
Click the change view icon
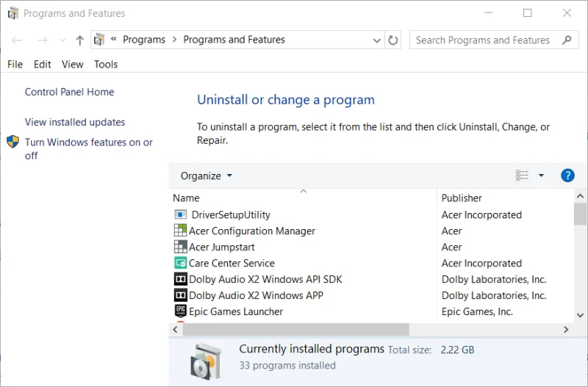(522, 176)
